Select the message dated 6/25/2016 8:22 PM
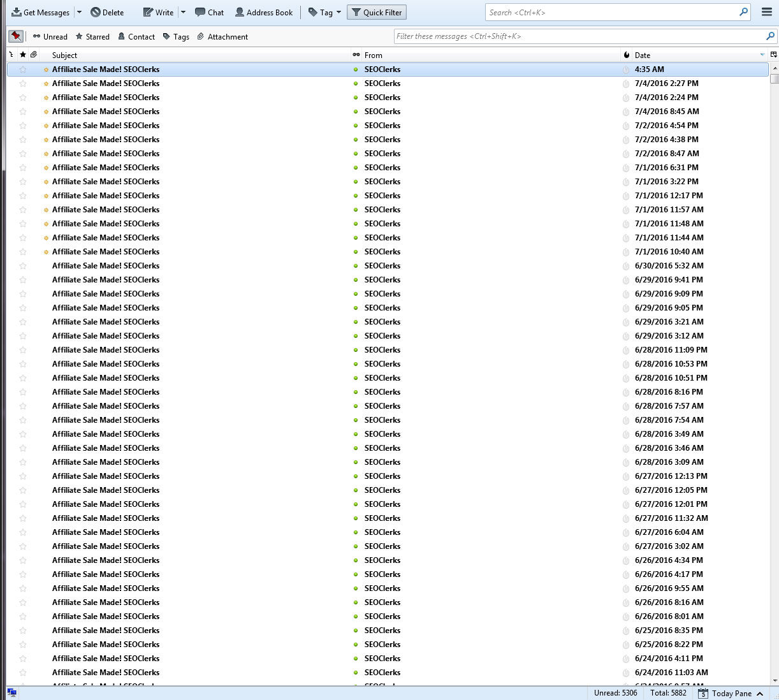Viewport: 779px width, 700px height. pos(388,645)
